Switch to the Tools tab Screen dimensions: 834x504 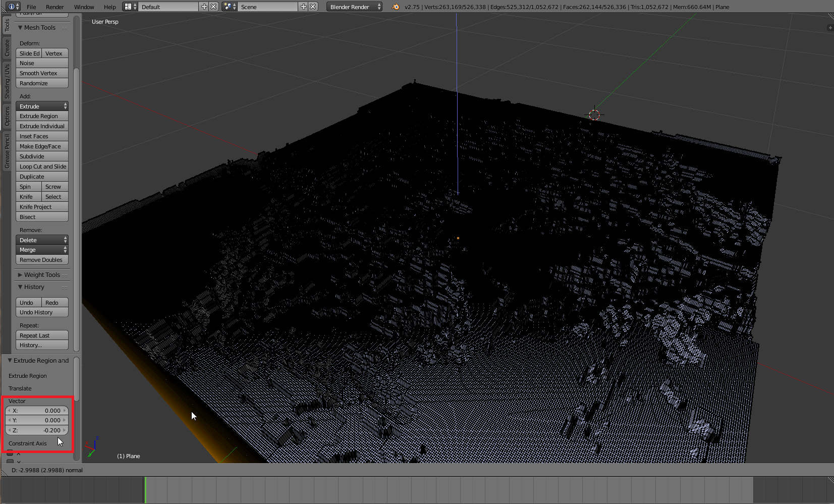tap(7, 26)
